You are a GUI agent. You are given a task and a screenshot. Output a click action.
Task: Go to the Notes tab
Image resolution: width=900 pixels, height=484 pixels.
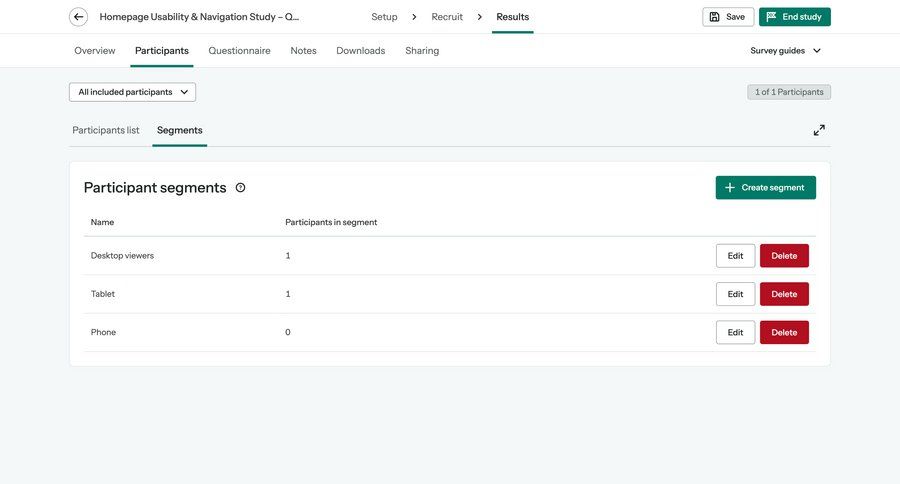303,51
